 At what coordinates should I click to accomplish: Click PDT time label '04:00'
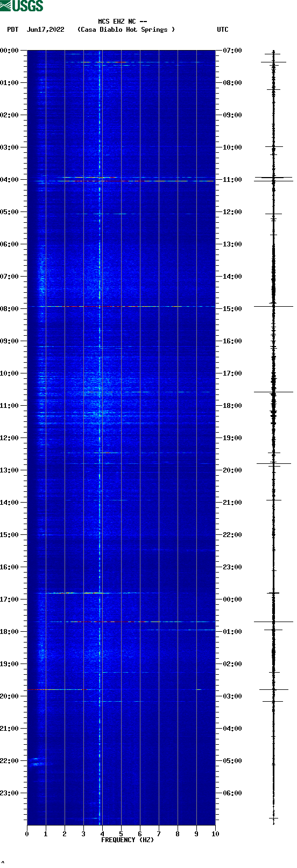(10, 180)
